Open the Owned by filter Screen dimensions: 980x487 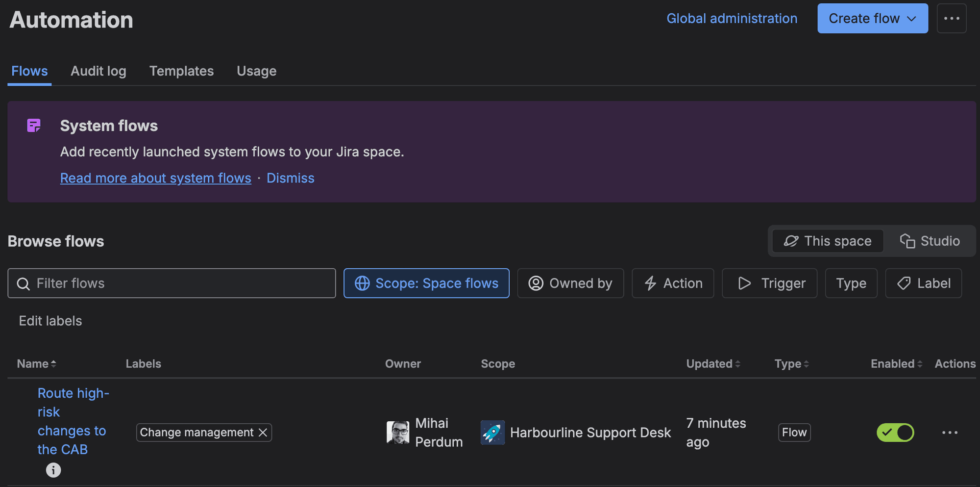click(x=570, y=283)
